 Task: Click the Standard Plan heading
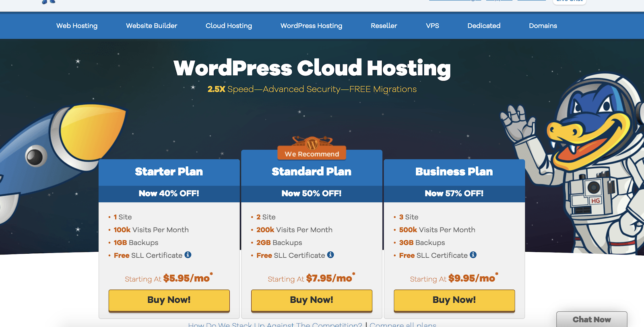click(x=312, y=172)
